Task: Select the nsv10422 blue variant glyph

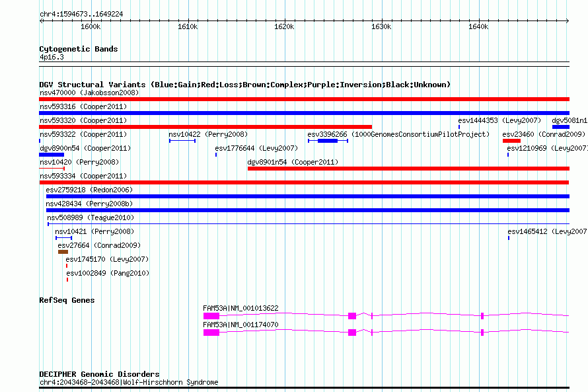Action: coord(182,141)
